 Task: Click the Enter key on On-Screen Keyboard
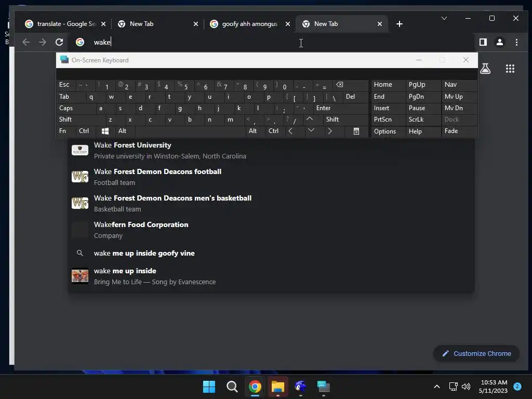(x=341, y=108)
